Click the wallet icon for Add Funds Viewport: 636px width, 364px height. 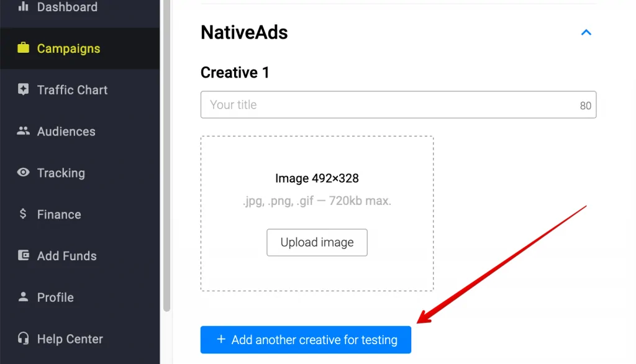23,256
